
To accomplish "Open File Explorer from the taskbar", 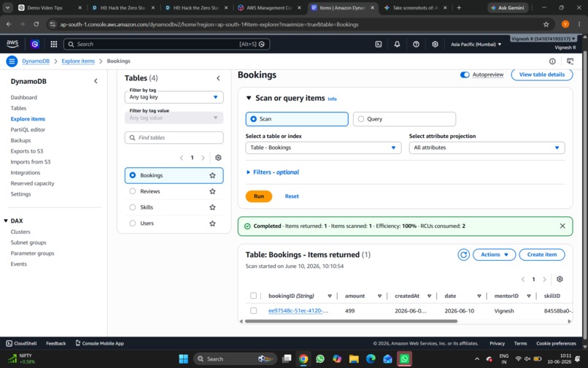I will coord(354,359).
